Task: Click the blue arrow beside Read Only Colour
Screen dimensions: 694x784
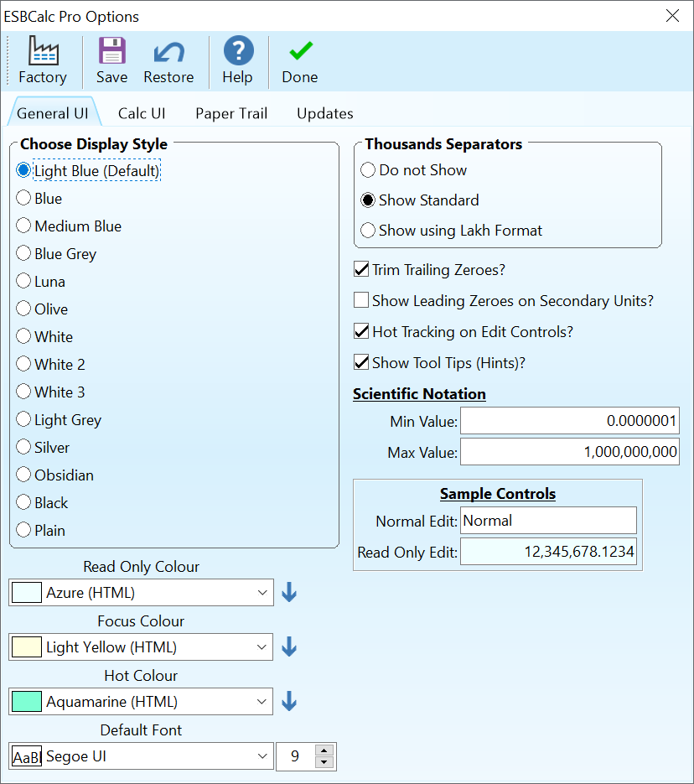Action: (289, 592)
